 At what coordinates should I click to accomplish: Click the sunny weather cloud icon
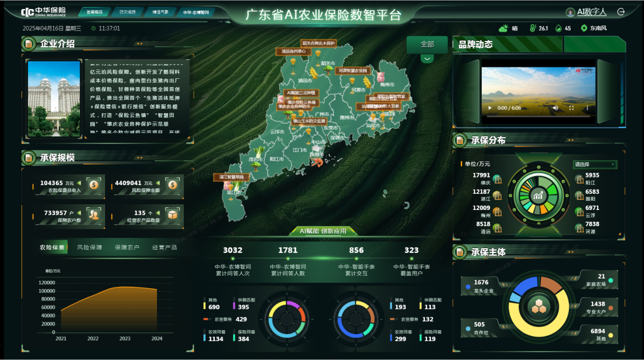point(503,28)
